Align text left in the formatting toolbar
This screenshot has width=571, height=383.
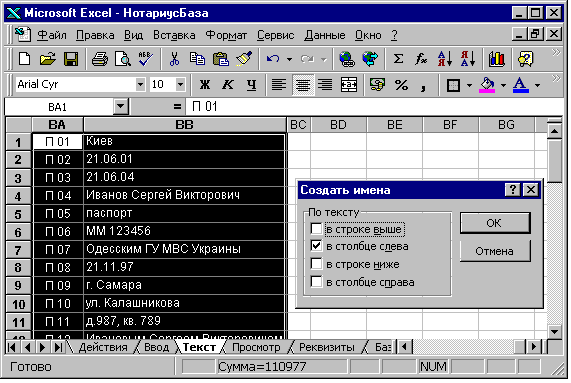[x=279, y=85]
